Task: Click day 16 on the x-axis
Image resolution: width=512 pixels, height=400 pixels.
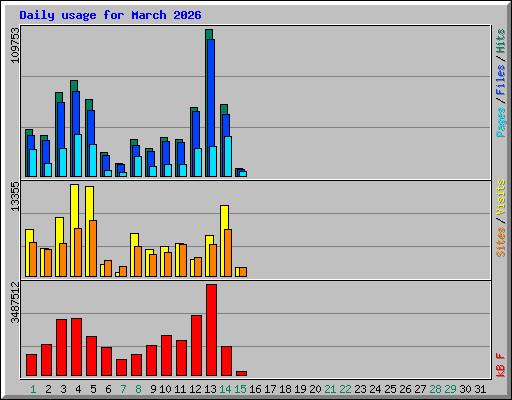Action: pyautogui.click(x=255, y=389)
